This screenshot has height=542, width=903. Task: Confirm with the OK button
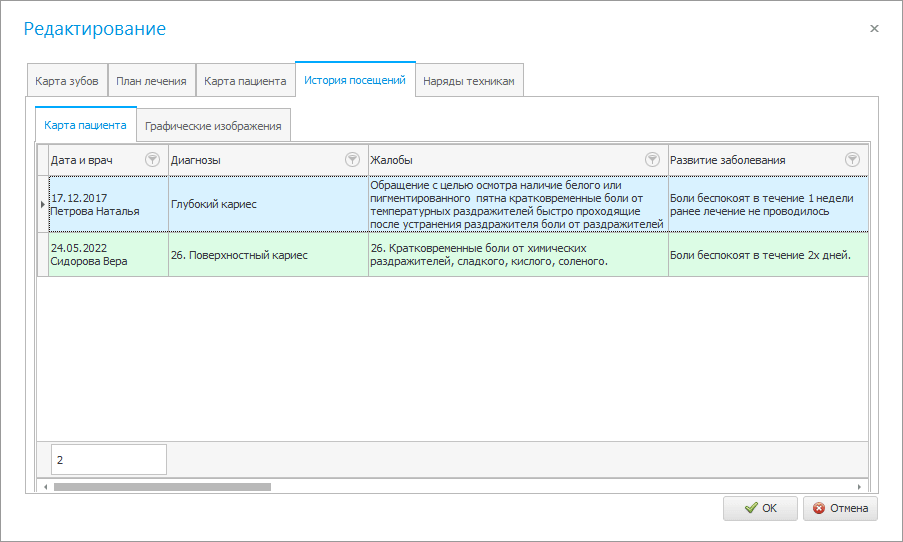tap(760, 508)
